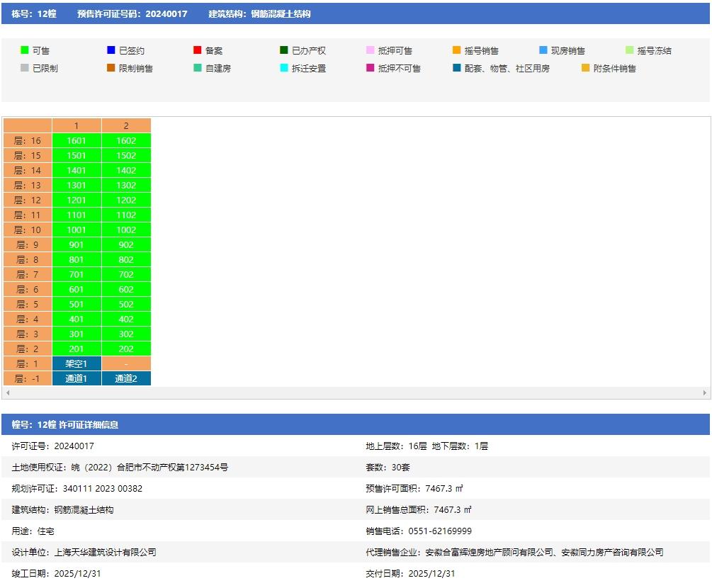
Task: Open unit 401
Action: 77,320
